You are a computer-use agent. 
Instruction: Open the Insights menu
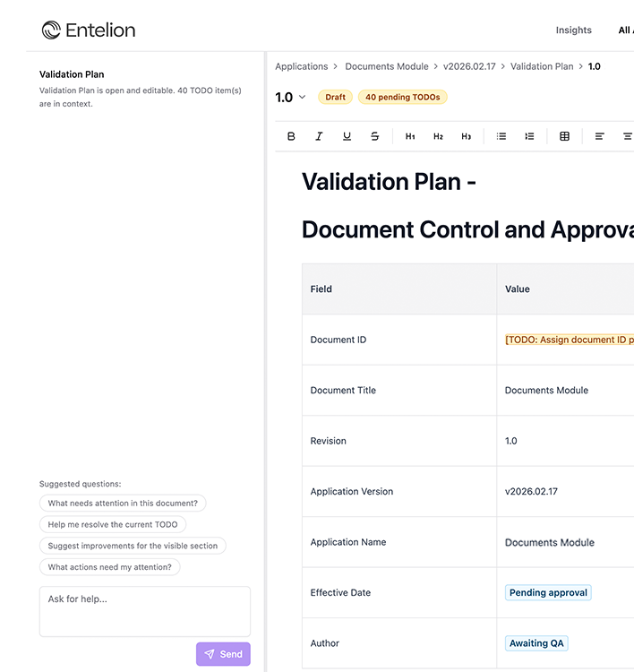[x=574, y=30]
